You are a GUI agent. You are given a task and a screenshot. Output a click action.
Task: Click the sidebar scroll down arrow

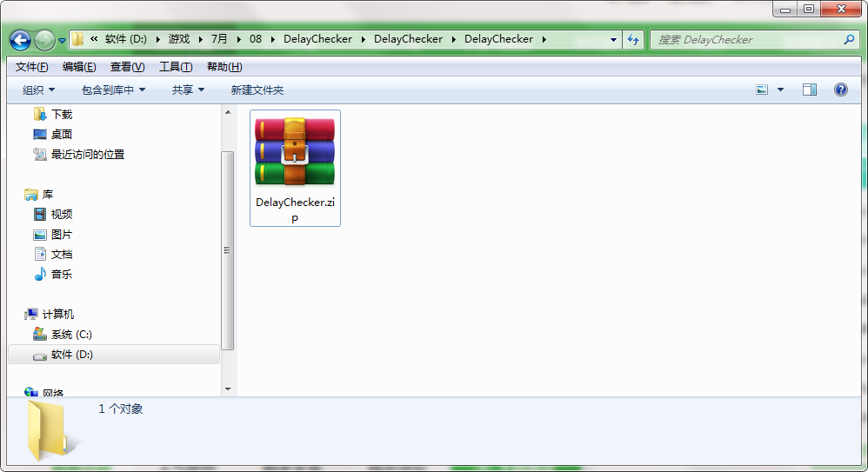(x=228, y=389)
